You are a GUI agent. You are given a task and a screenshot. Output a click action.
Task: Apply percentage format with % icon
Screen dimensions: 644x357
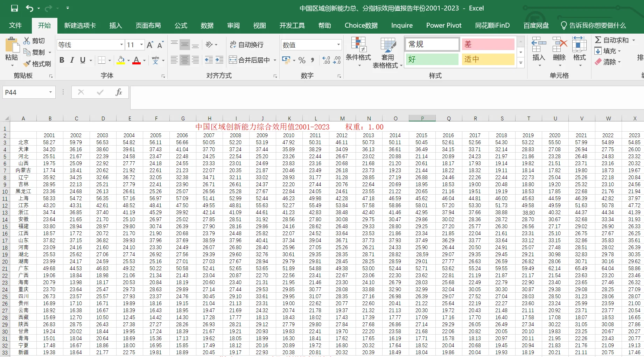pyautogui.click(x=302, y=60)
